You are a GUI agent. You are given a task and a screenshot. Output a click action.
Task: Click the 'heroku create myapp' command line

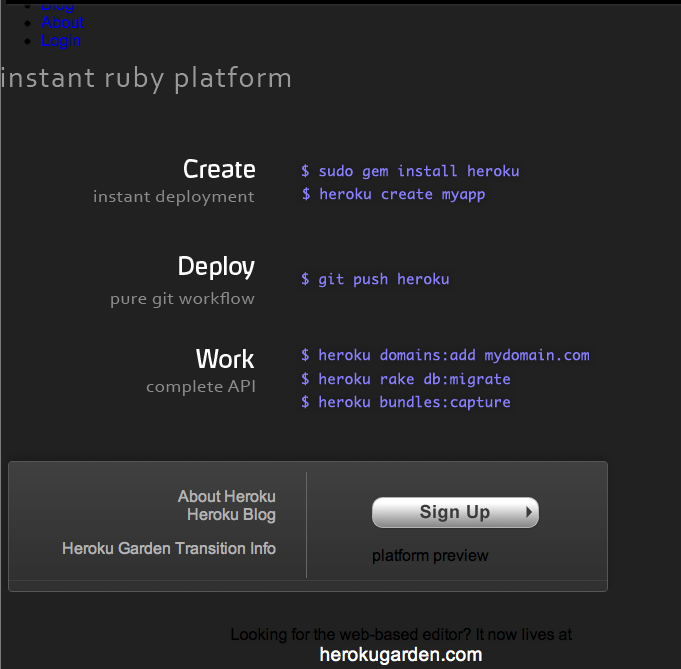click(393, 194)
